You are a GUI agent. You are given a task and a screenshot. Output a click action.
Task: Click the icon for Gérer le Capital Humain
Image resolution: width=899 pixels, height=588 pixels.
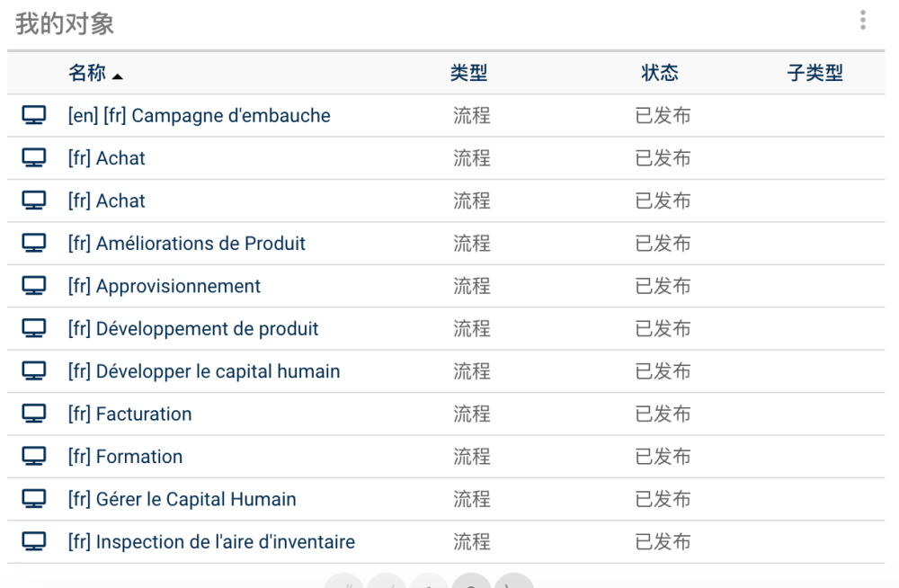point(34,499)
